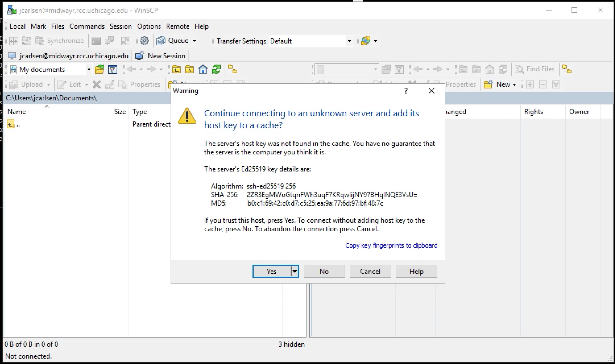Click the local directory tree toggle icon
615x364 pixels.
click(233, 69)
